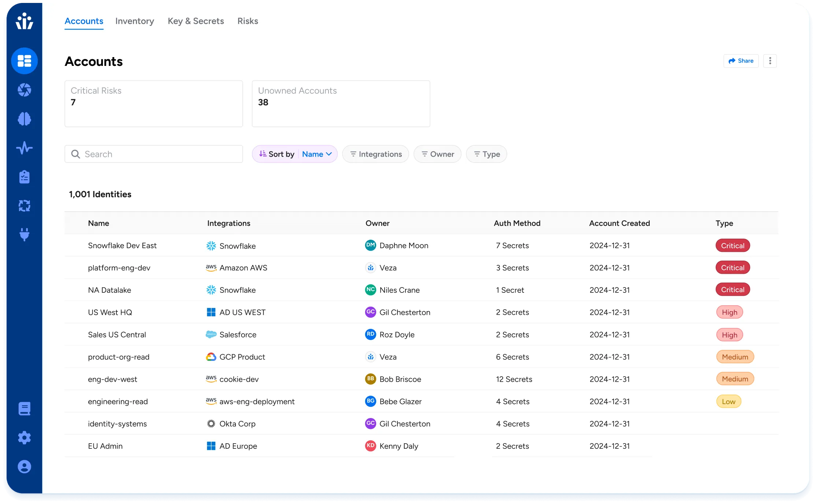The width and height of the screenshot is (816, 504).
Task: Open the three-dot more options menu
Action: (770, 61)
